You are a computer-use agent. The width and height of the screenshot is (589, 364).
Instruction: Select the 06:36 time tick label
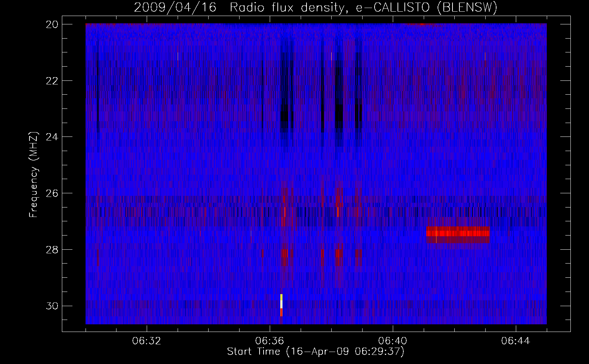pos(270,341)
